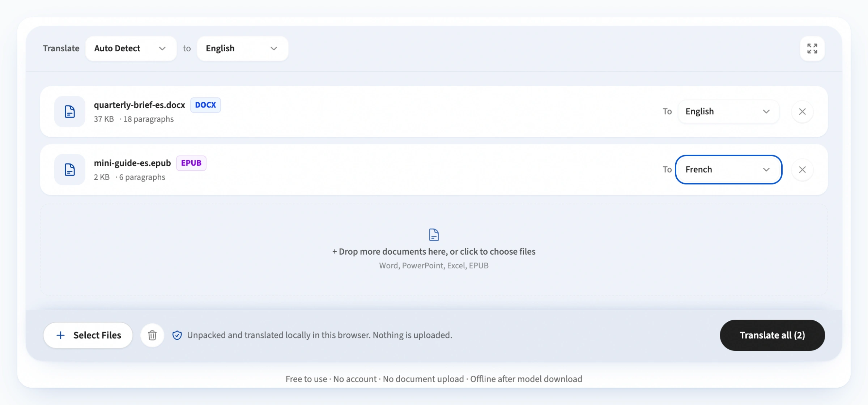Remove quarterly-brief-es.docx with its X button
868x405 pixels.
point(802,111)
